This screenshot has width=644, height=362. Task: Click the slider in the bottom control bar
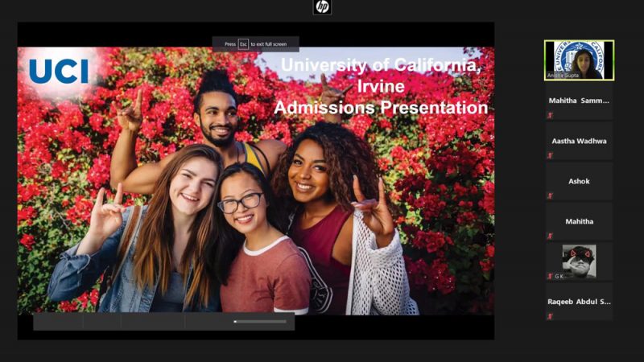tap(260, 322)
